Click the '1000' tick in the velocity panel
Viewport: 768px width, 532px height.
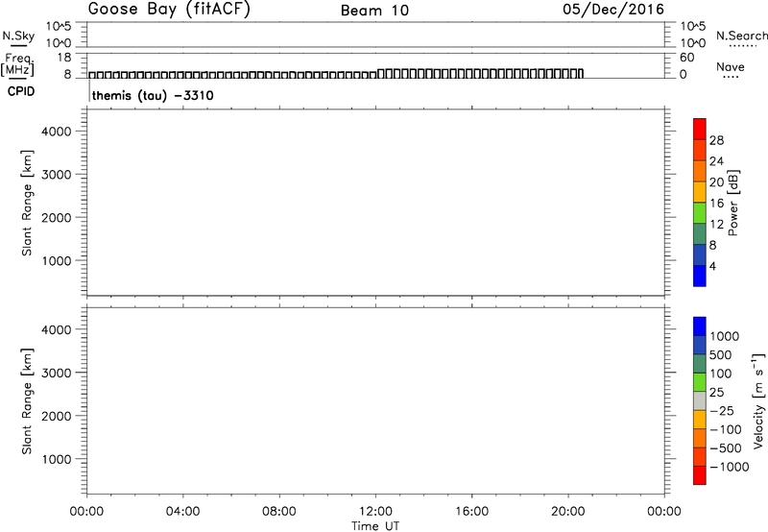[x=57, y=459]
